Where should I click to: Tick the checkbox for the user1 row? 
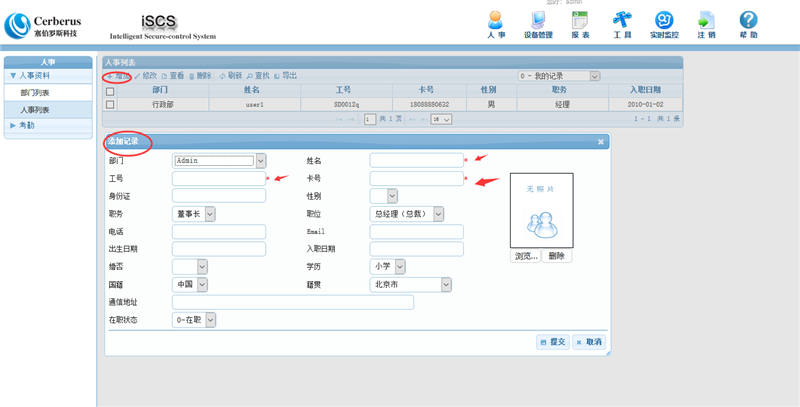click(x=110, y=104)
